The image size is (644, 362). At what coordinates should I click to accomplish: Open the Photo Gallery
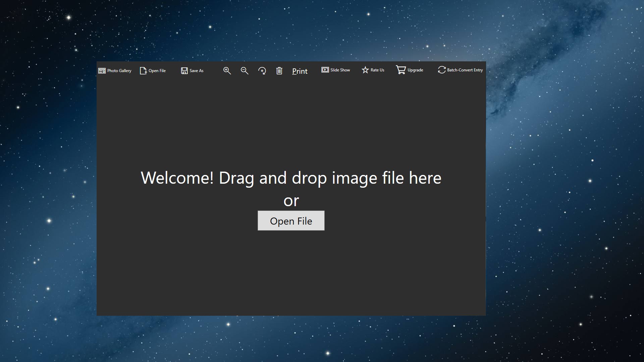(102, 70)
